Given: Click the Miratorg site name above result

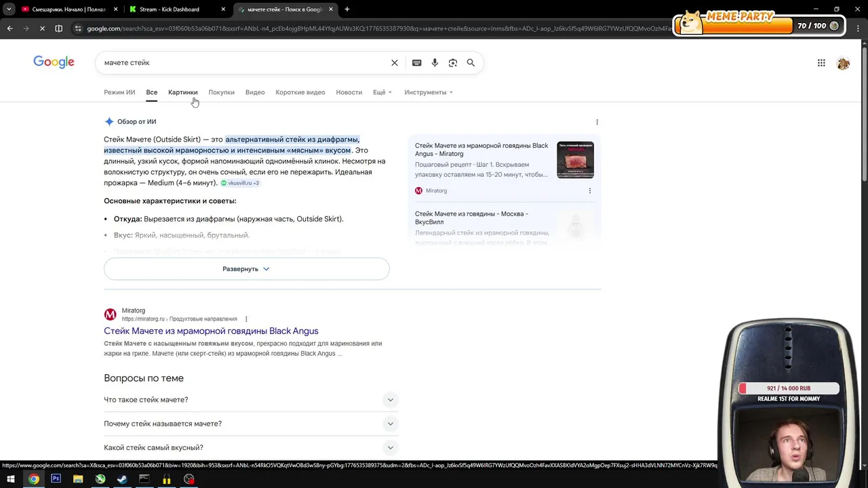Looking at the screenshot, I should [134, 310].
